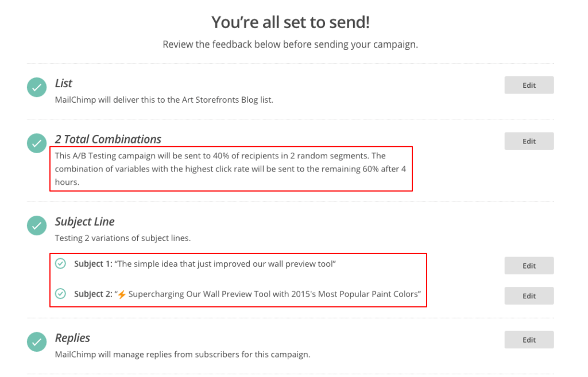The height and width of the screenshot is (377, 588).
Task: Edit the 2 Total Combinations settings
Action: [529, 141]
